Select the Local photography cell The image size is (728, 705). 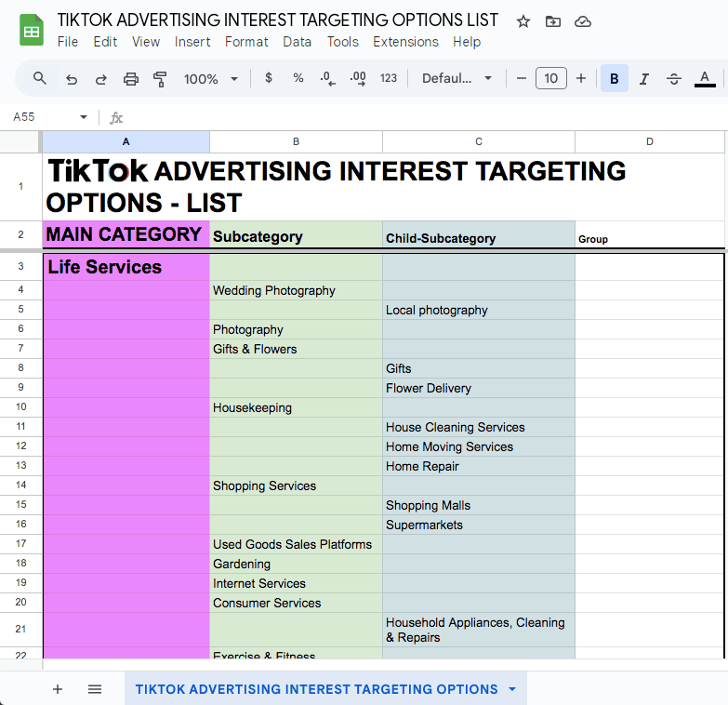click(x=479, y=310)
